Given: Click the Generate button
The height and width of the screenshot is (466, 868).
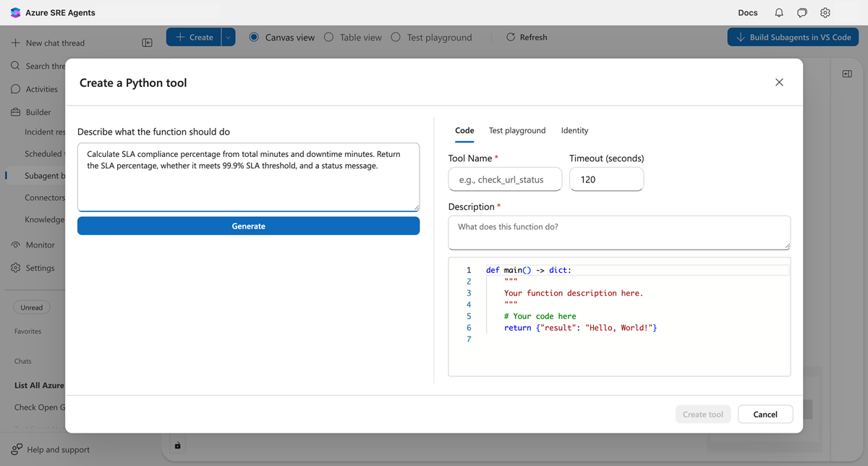Looking at the screenshot, I should (248, 226).
